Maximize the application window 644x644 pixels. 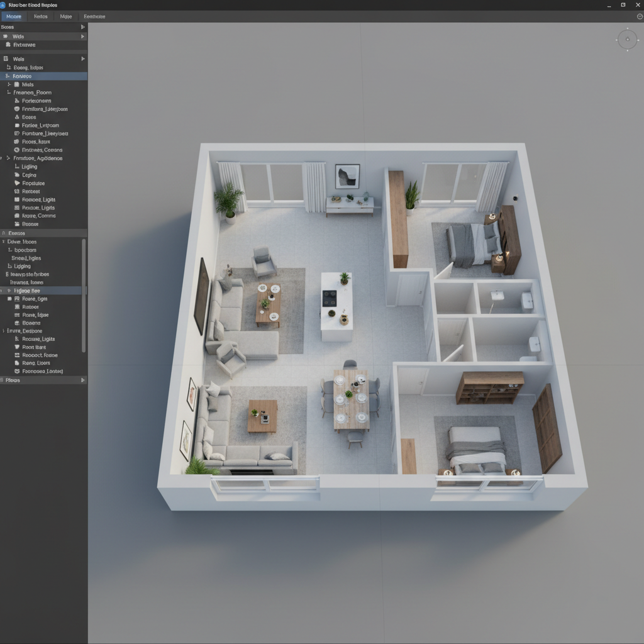[623, 5]
